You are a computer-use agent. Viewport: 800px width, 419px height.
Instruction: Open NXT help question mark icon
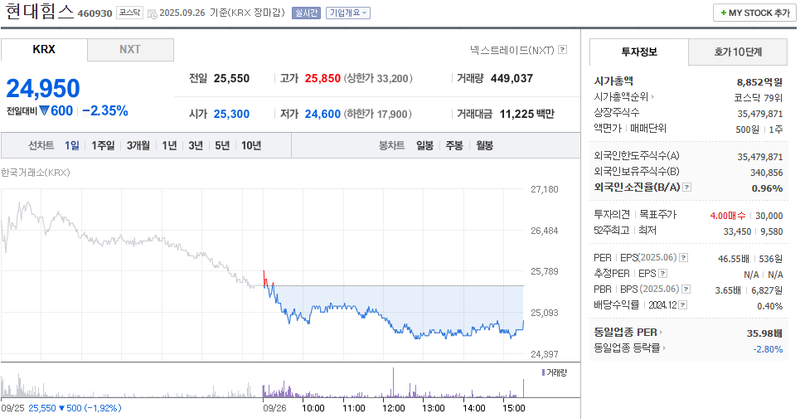tap(562, 50)
